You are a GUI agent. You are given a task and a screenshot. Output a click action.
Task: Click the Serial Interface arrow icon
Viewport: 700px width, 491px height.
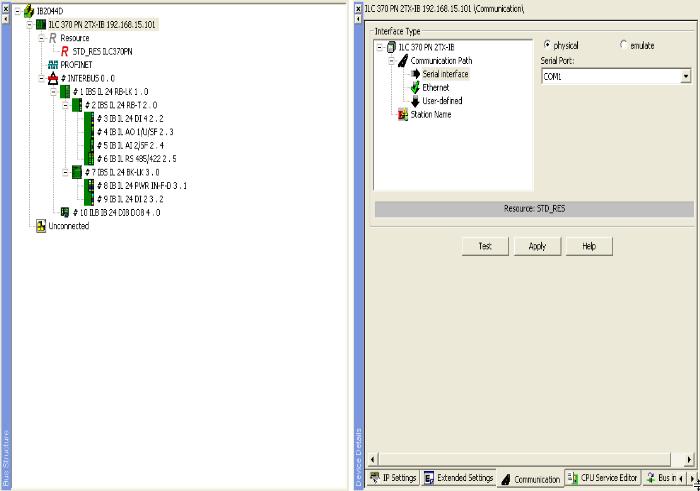415,74
